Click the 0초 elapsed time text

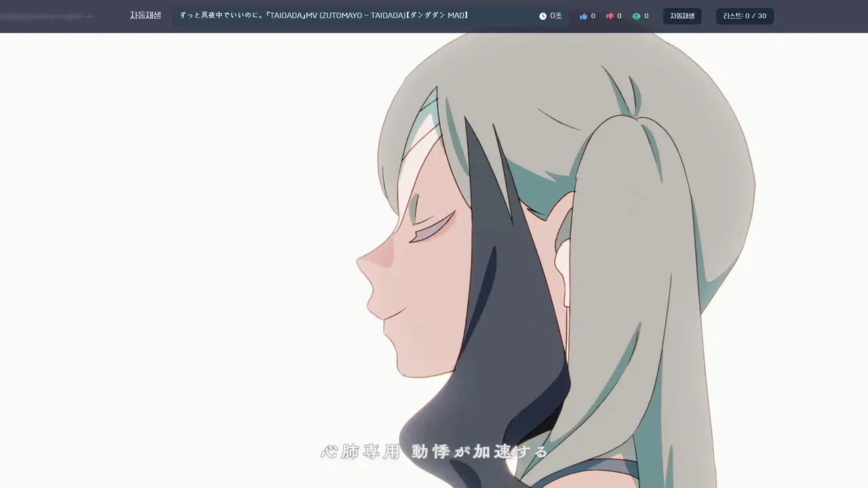[x=556, y=16]
